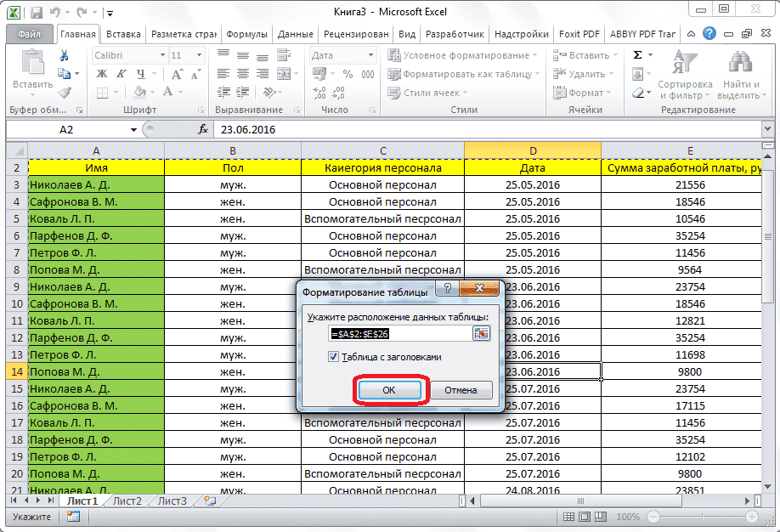Open the Calibri font dropdown
Viewport: 780px width, 532px height.
(x=162, y=55)
